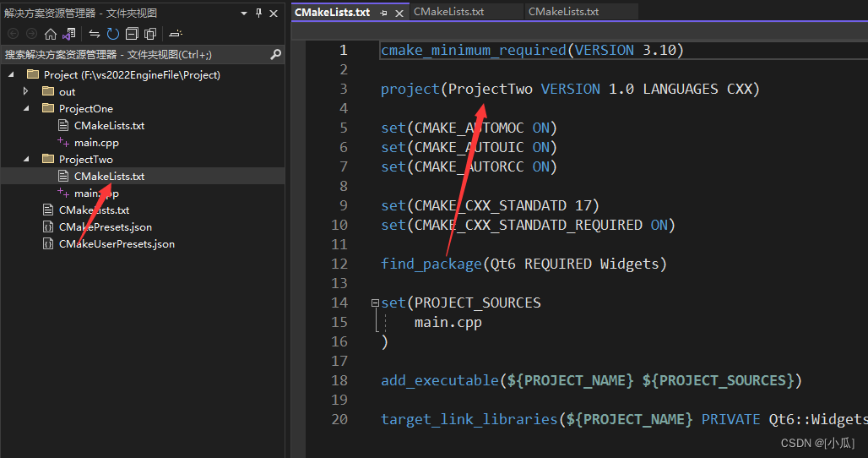The width and height of the screenshot is (868, 458).
Task: Click find_package on line 12
Action: [x=431, y=264]
